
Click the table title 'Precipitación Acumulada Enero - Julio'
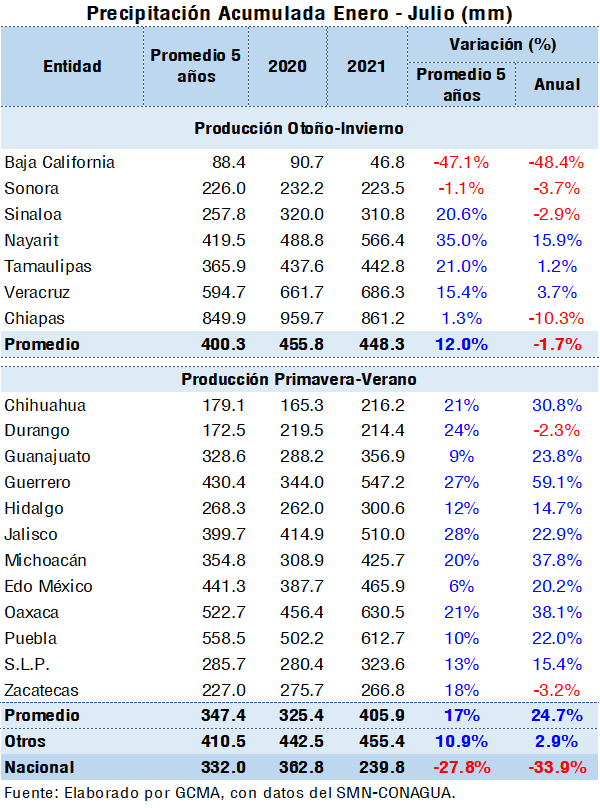tap(300, 13)
